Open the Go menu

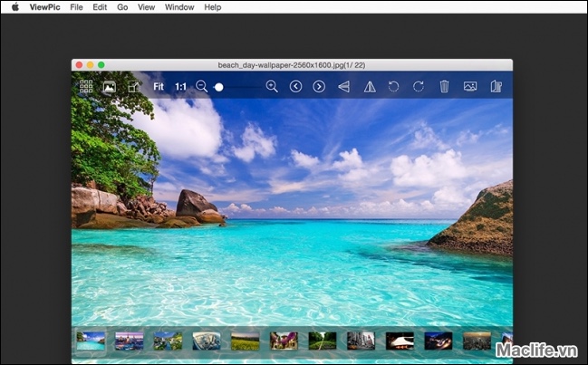click(122, 7)
